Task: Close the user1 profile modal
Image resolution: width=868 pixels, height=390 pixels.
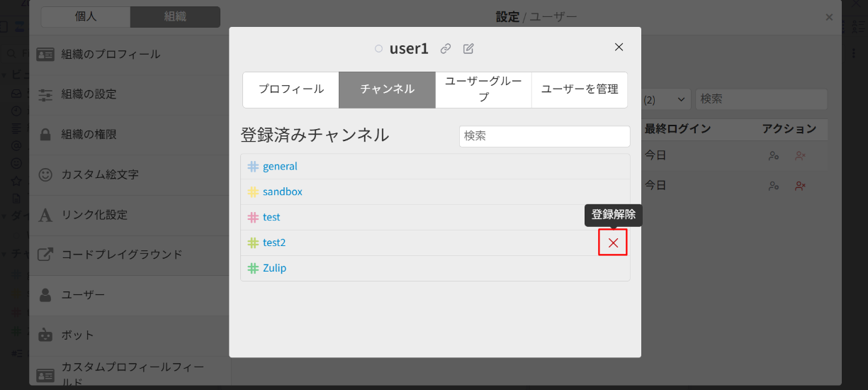Action: coord(619,47)
